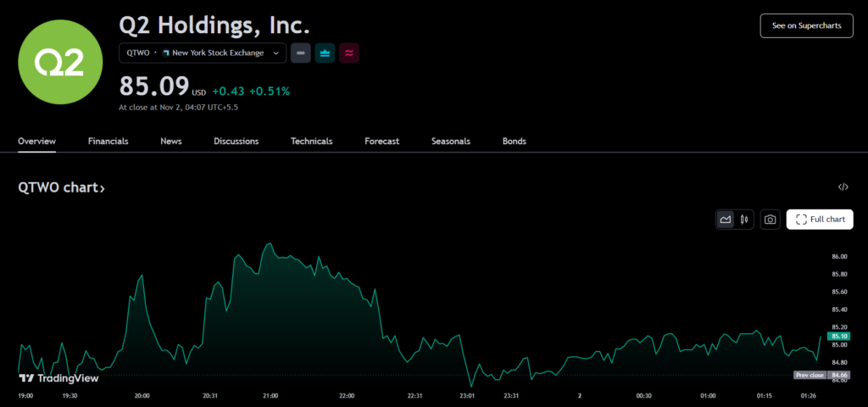
Task: Click the 86.00 price axis label
Action: tap(839, 256)
